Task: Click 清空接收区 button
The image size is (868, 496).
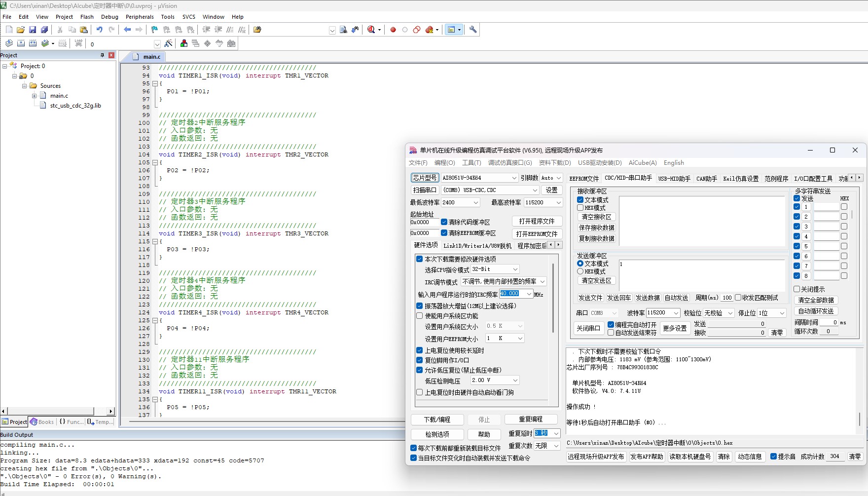Action: [596, 217]
